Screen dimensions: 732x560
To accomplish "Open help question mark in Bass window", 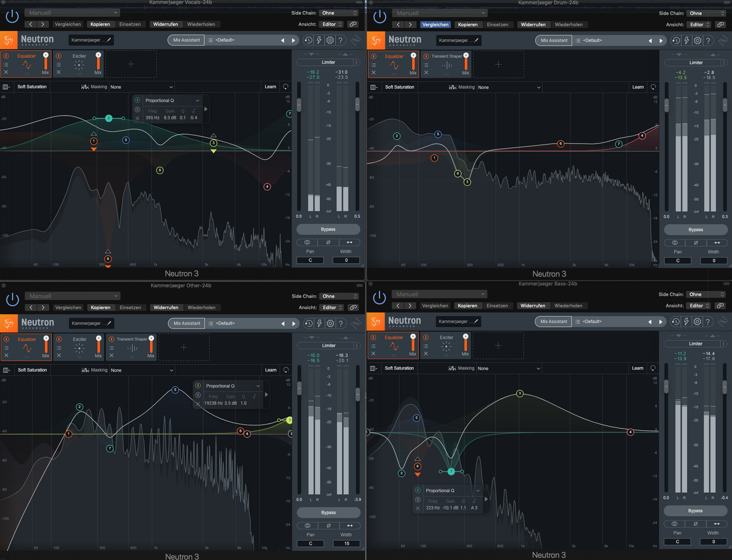I will (707, 321).
